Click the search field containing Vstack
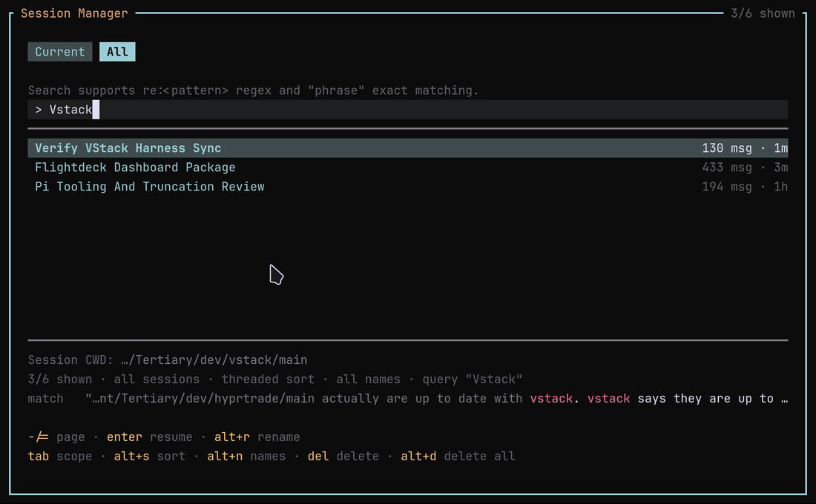 [408, 110]
